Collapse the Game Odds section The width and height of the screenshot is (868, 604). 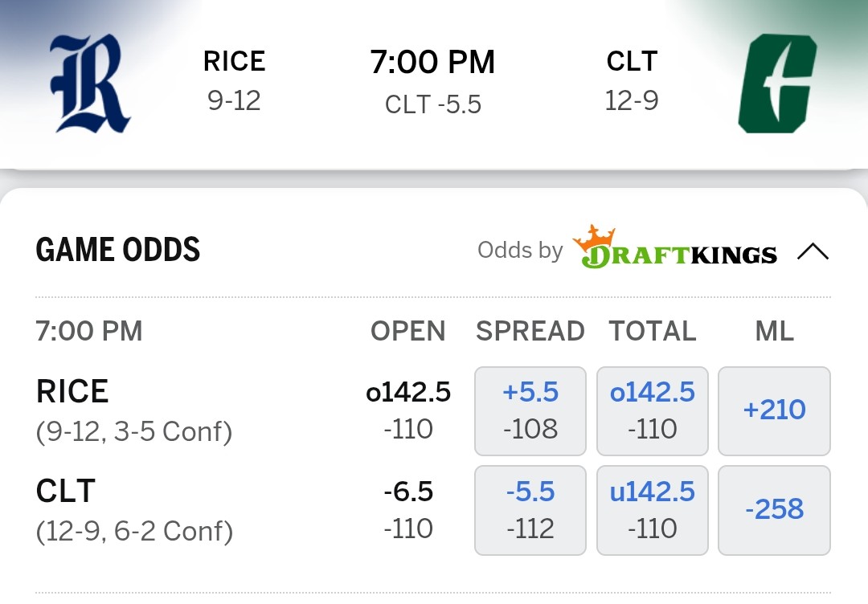click(813, 251)
